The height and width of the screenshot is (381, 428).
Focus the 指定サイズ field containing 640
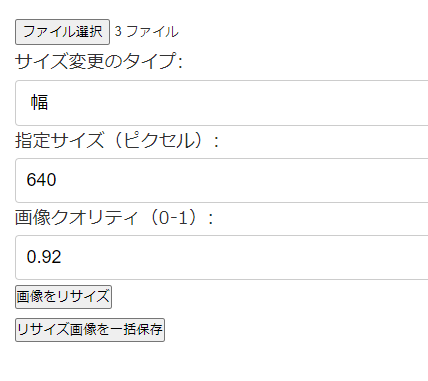222,180
